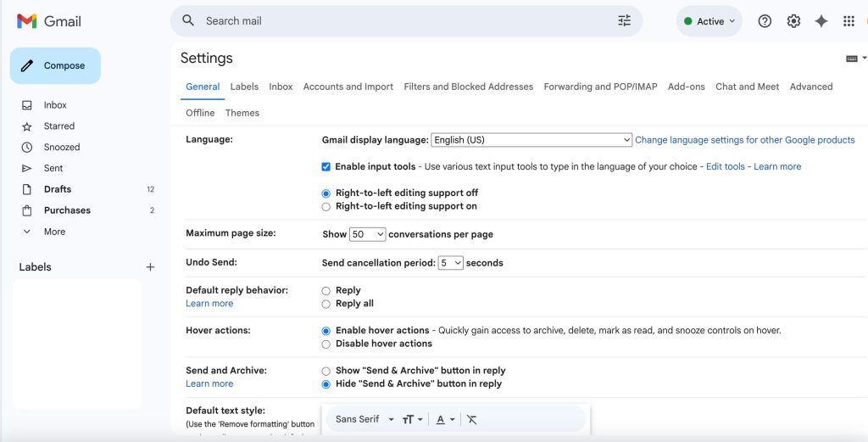Select Right-to-left editing support on

[326, 206]
